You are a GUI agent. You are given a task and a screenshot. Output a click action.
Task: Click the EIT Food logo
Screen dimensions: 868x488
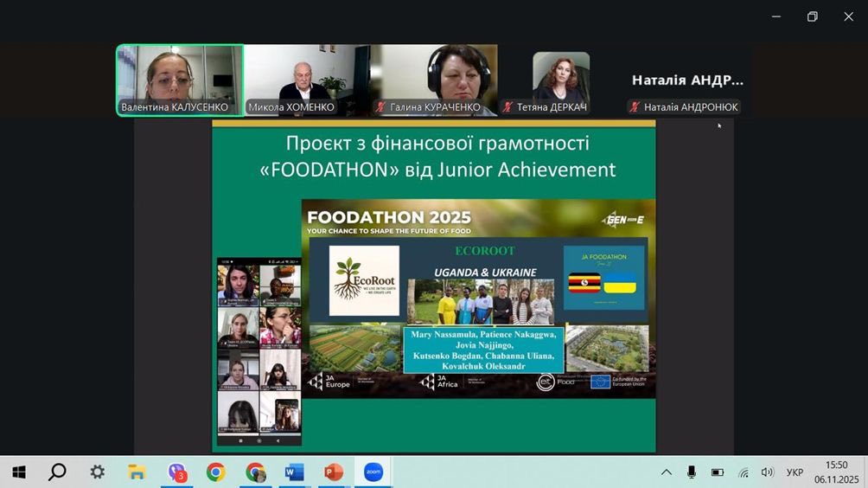pos(556,382)
